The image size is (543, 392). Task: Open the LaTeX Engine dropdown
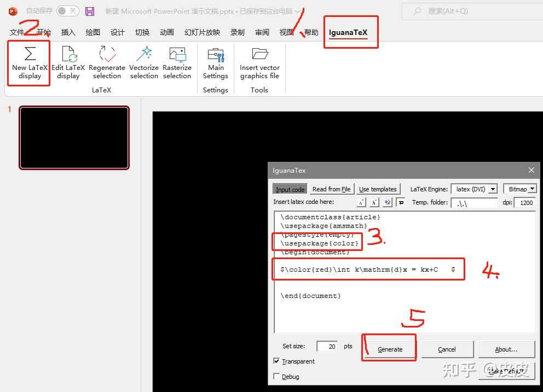[x=493, y=189]
